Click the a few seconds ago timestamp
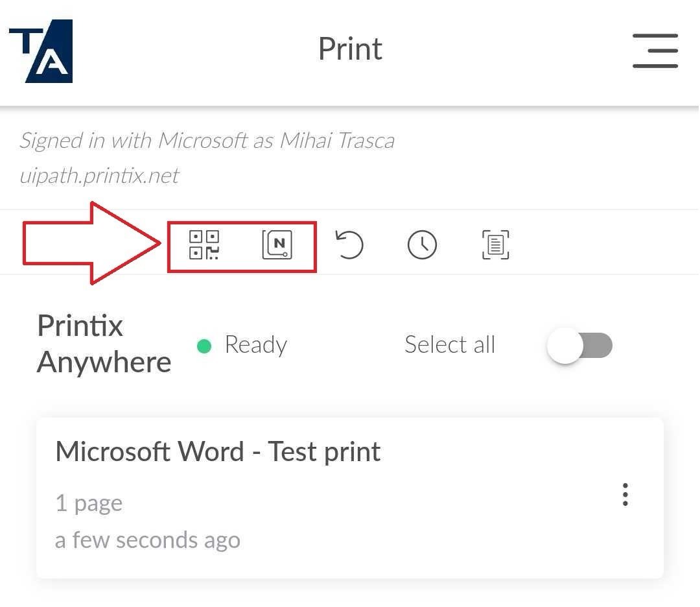 pos(148,540)
